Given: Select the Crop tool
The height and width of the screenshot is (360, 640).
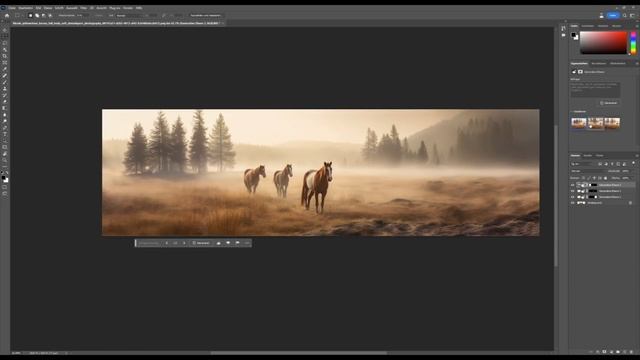Looking at the screenshot, I should click(x=5, y=56).
